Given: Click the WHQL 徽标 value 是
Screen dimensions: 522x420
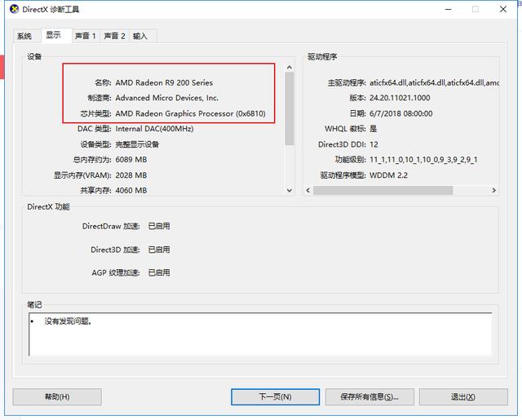Looking at the screenshot, I should click(x=374, y=129).
